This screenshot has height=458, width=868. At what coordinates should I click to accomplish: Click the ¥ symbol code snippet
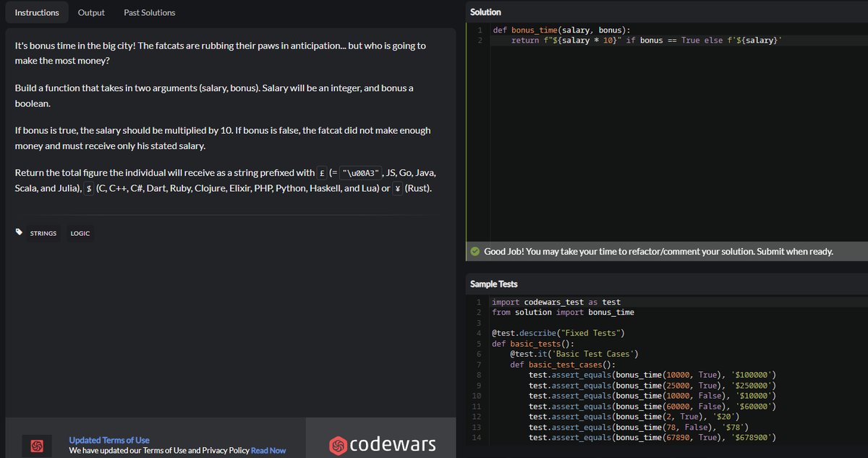tap(397, 188)
